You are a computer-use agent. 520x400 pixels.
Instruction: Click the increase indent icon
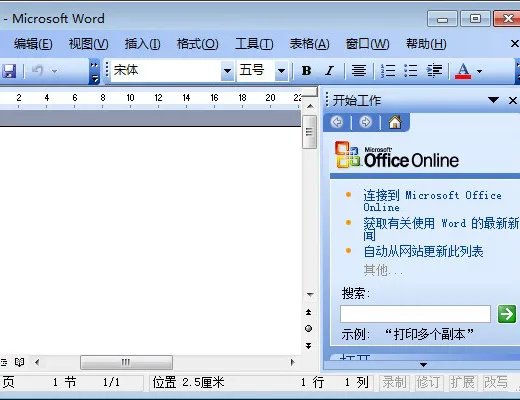tap(434, 71)
